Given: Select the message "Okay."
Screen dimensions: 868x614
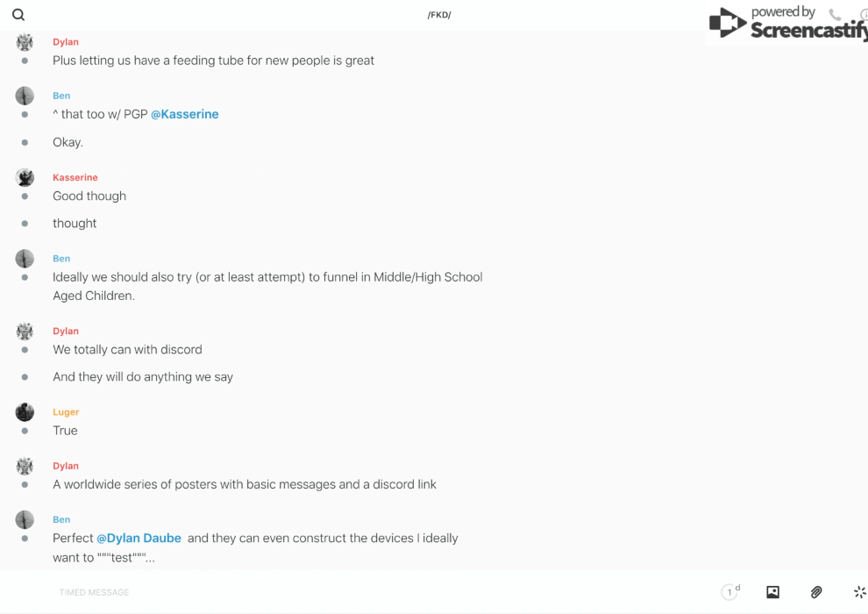Looking at the screenshot, I should (68, 142).
